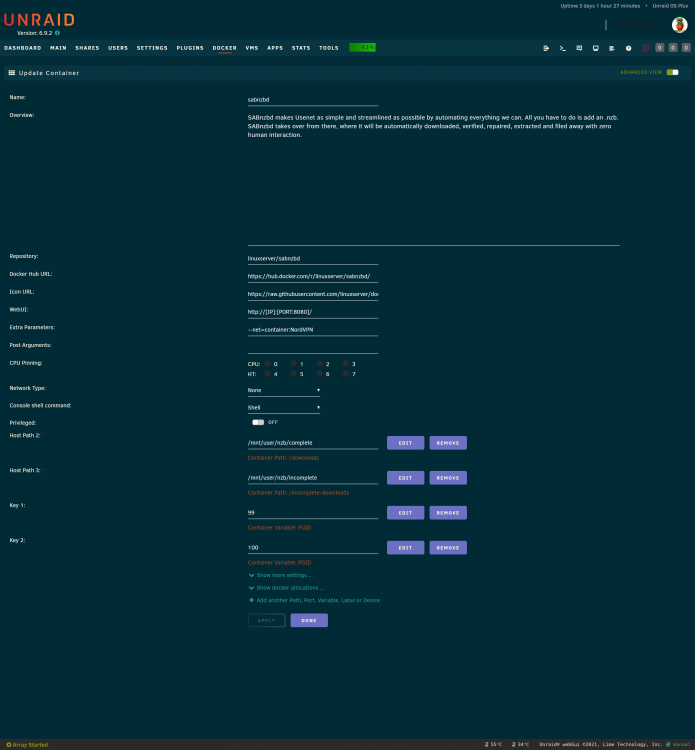The width and height of the screenshot is (695, 750).
Task: Click the red alert notification icon
Action: coord(646,48)
